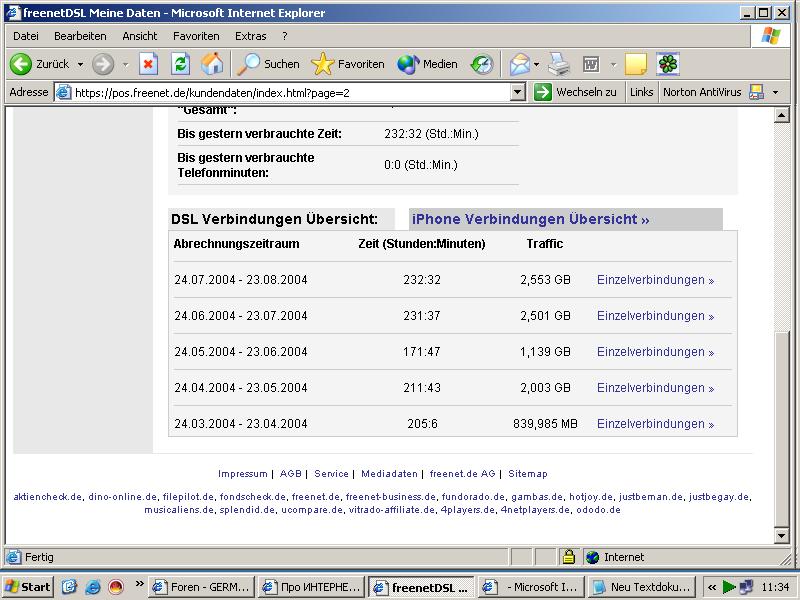Open Favoriten star in toolbar

347,64
